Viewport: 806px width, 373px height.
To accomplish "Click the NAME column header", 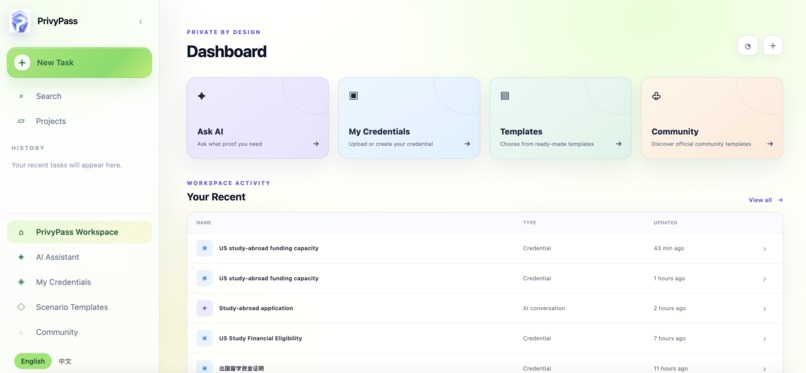I will pos(204,222).
